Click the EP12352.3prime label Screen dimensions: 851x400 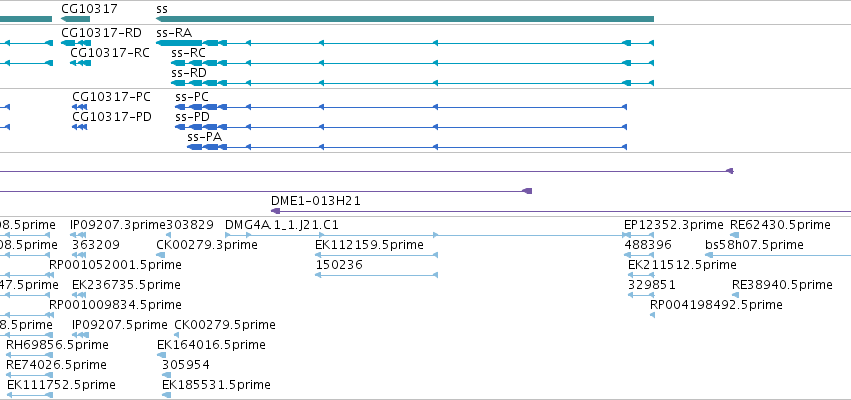(674, 225)
